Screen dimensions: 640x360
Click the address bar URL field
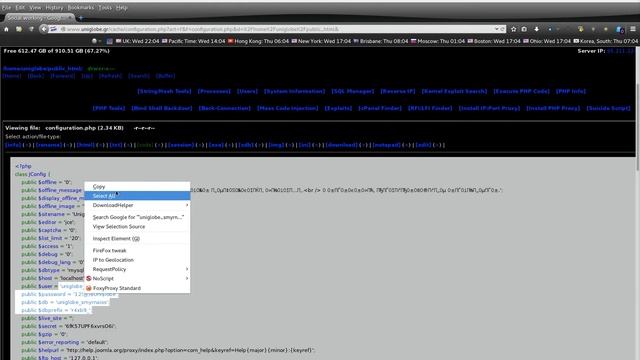278,29
